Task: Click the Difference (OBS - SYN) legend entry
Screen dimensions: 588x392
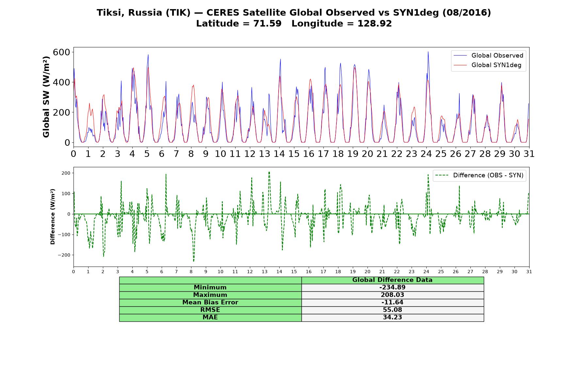Action: click(x=480, y=175)
